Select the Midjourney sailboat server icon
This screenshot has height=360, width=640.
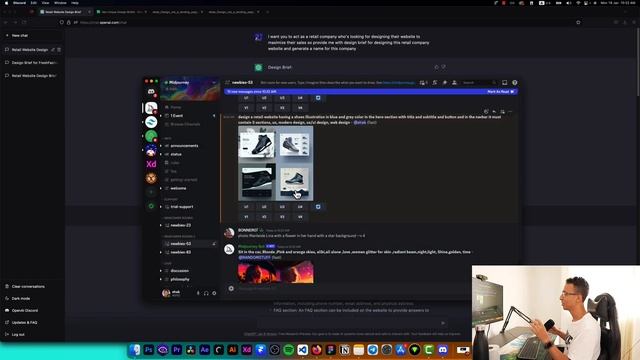point(151,108)
